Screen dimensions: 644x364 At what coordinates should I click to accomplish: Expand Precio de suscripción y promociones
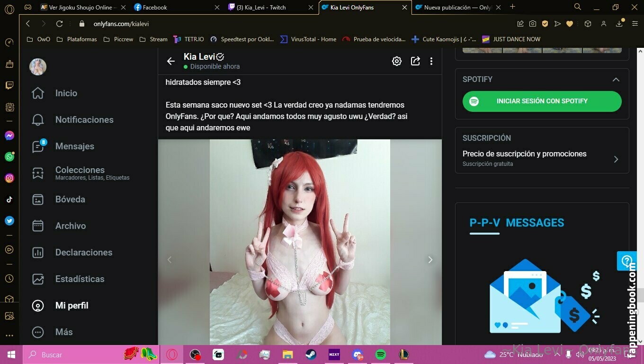[x=616, y=159]
